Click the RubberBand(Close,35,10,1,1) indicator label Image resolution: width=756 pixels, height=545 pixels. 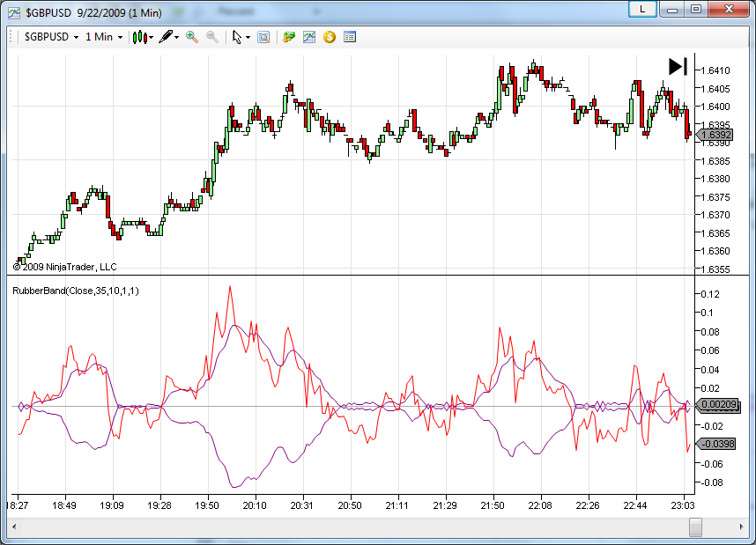click(x=76, y=291)
